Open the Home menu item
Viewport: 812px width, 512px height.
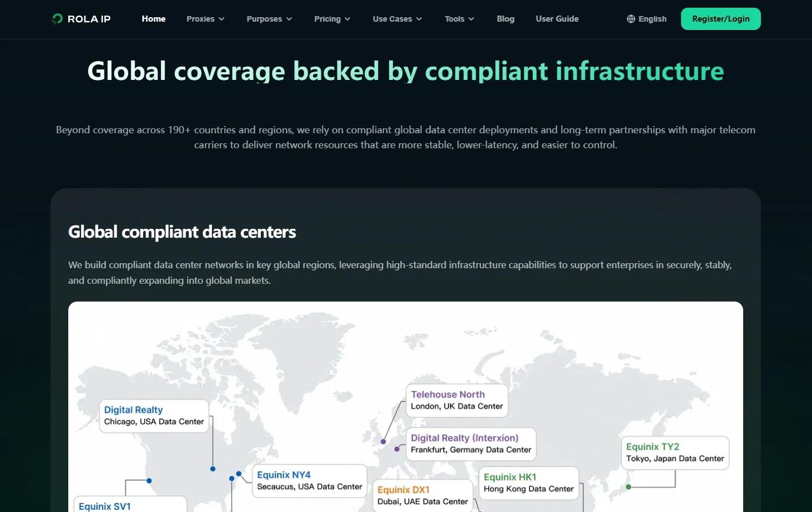pyautogui.click(x=153, y=19)
